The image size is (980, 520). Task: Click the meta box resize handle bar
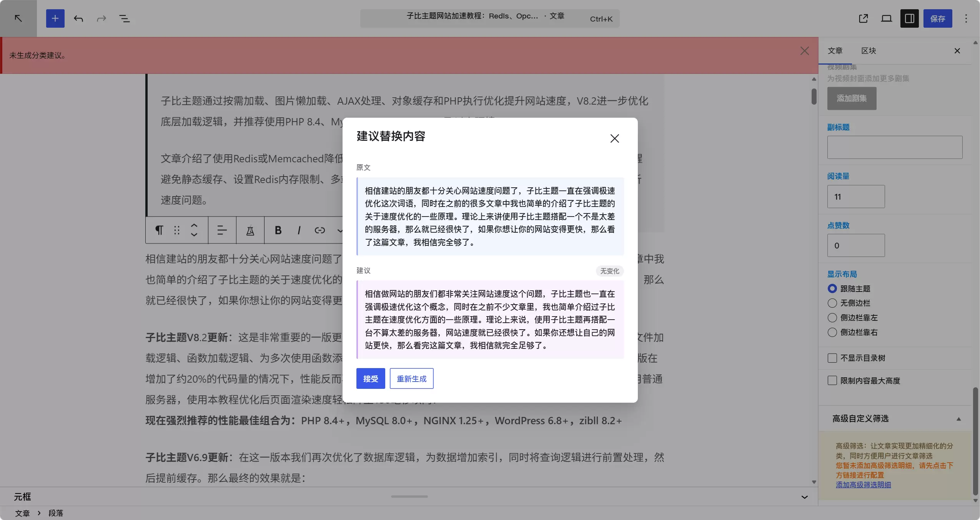click(x=409, y=497)
